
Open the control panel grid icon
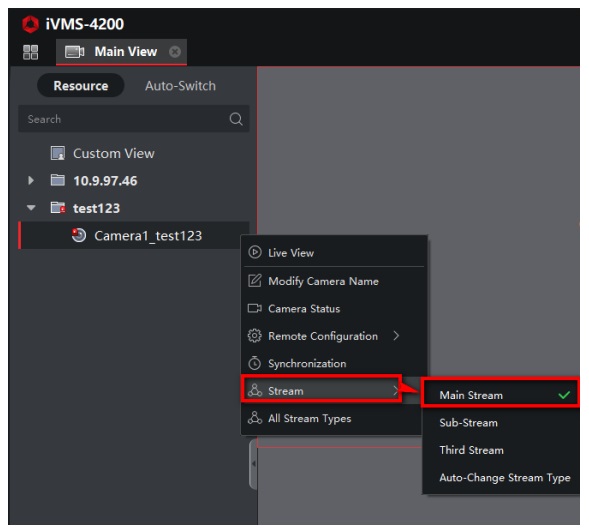[30, 52]
